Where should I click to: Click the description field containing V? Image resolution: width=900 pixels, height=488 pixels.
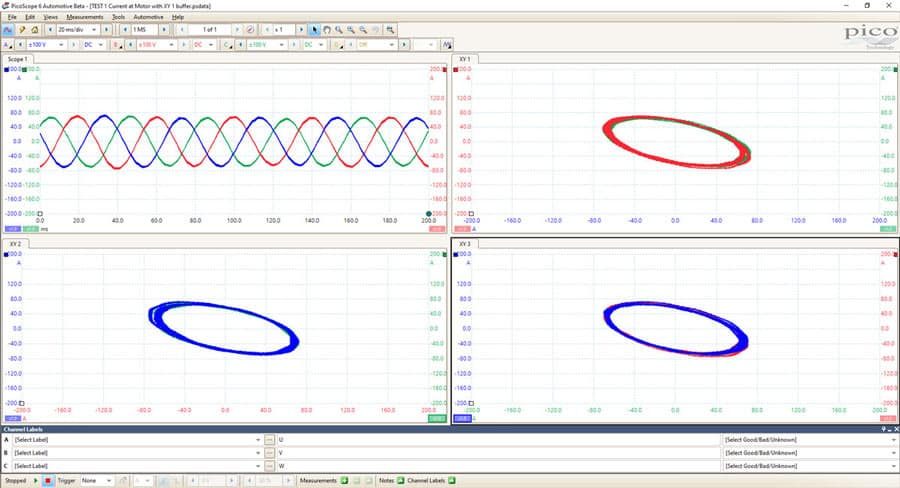(498, 453)
